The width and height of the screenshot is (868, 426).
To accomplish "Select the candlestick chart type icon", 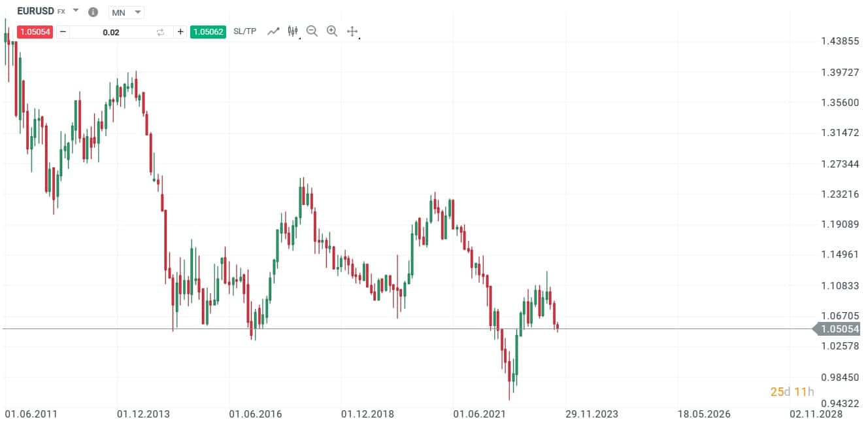I will [292, 31].
